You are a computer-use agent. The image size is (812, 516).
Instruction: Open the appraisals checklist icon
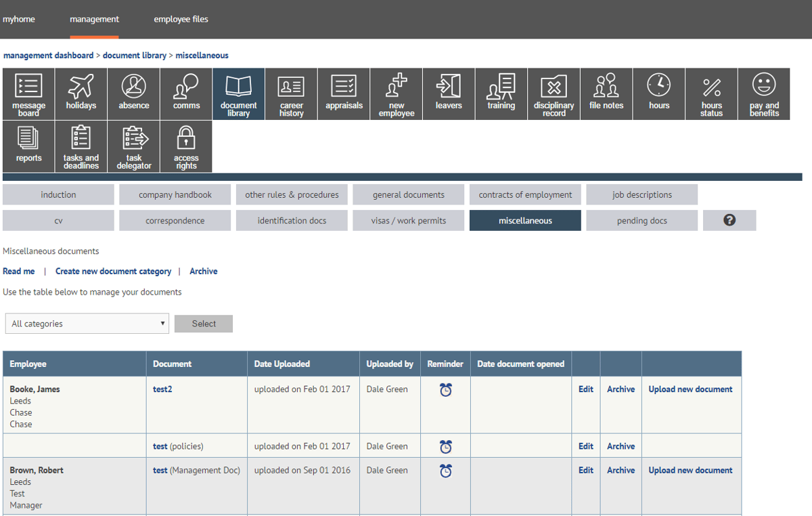pos(344,94)
